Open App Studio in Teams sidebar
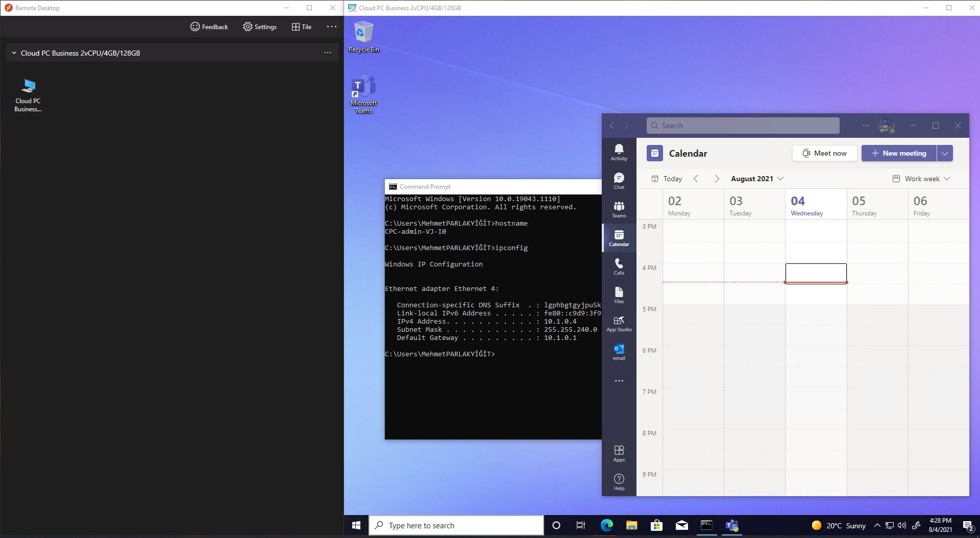This screenshot has width=980, height=538. pyautogui.click(x=619, y=324)
